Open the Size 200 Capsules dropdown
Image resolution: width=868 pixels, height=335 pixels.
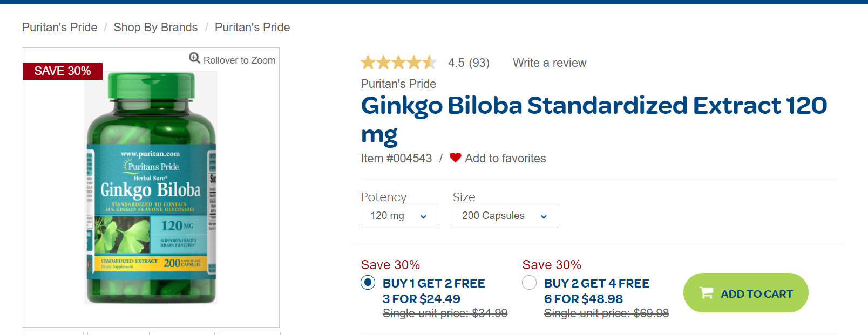(x=505, y=216)
